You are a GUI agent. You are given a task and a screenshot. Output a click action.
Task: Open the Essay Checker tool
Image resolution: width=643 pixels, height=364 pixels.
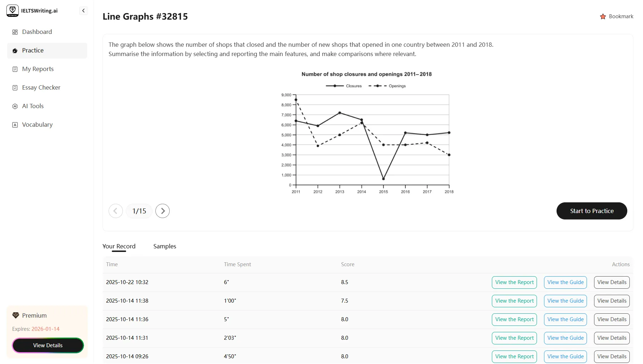[41, 87]
